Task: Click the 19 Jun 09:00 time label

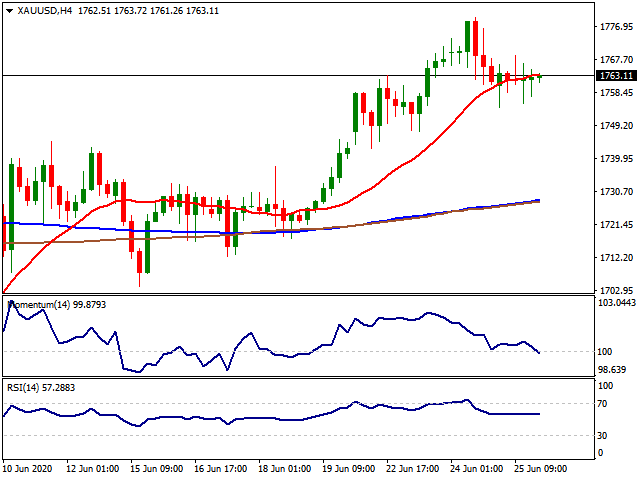Action: click(349, 469)
